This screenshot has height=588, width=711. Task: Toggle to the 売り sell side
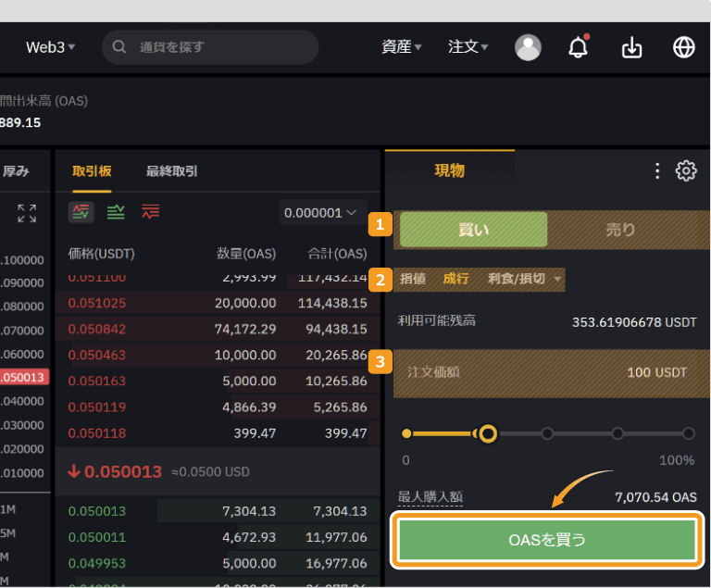pos(620,230)
